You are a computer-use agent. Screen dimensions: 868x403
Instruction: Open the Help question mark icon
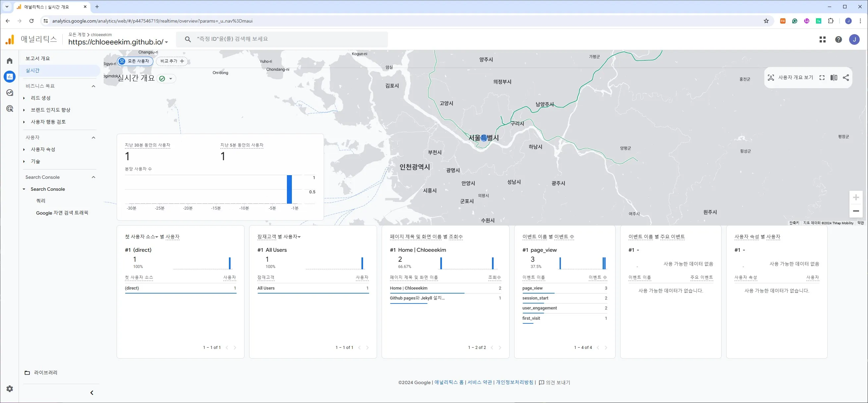(838, 39)
